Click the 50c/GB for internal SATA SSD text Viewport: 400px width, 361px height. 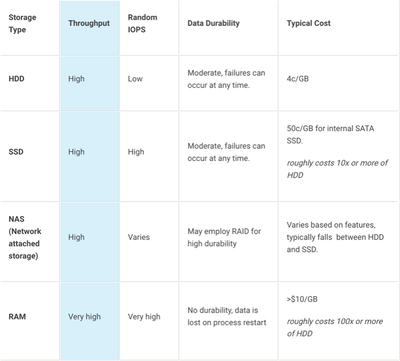330,135
